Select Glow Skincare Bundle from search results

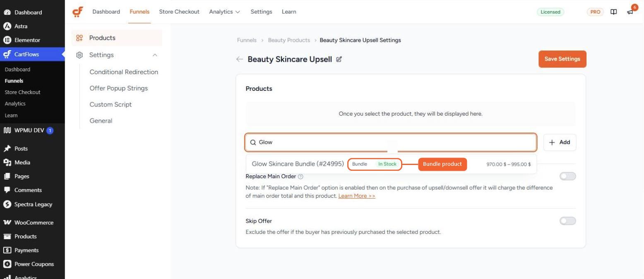[391, 164]
